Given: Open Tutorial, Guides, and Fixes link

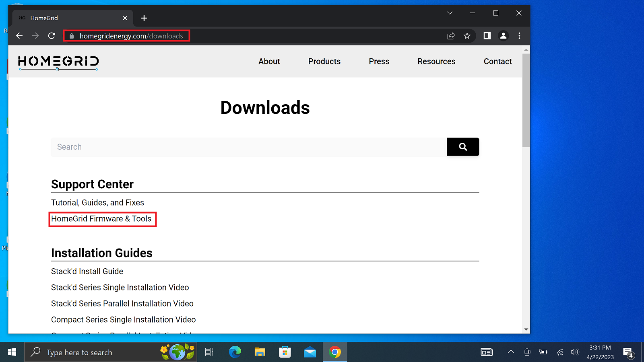Looking at the screenshot, I should (x=97, y=203).
